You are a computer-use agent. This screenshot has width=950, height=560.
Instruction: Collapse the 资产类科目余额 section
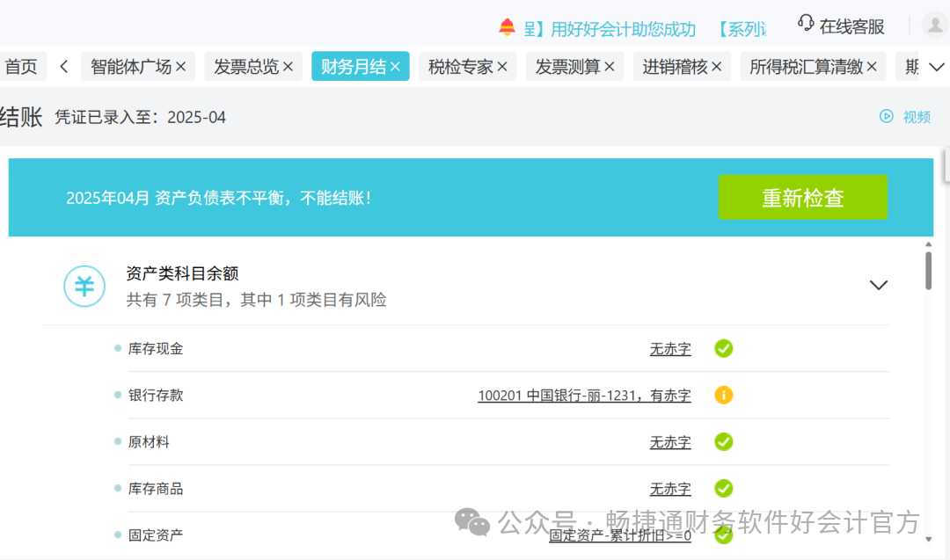[x=879, y=285]
